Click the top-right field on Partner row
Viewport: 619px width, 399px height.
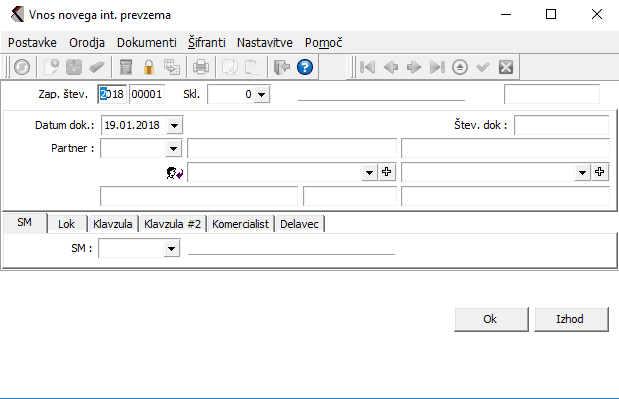tap(506, 148)
